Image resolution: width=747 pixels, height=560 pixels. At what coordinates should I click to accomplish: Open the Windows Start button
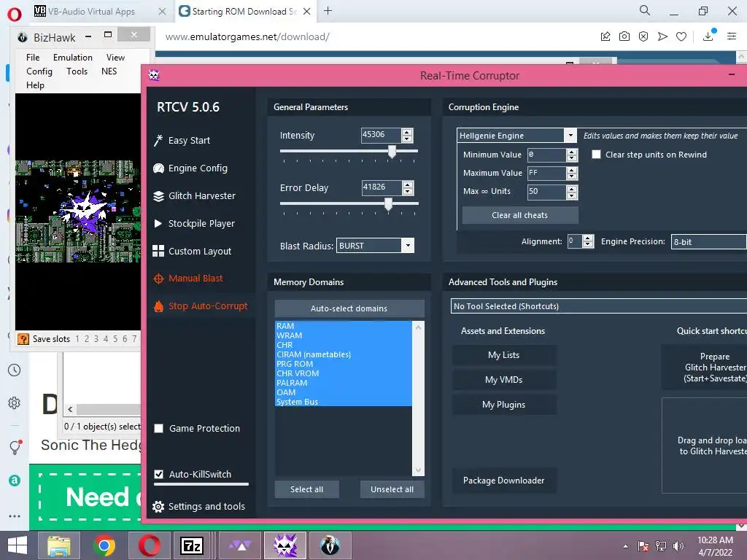[18, 545]
